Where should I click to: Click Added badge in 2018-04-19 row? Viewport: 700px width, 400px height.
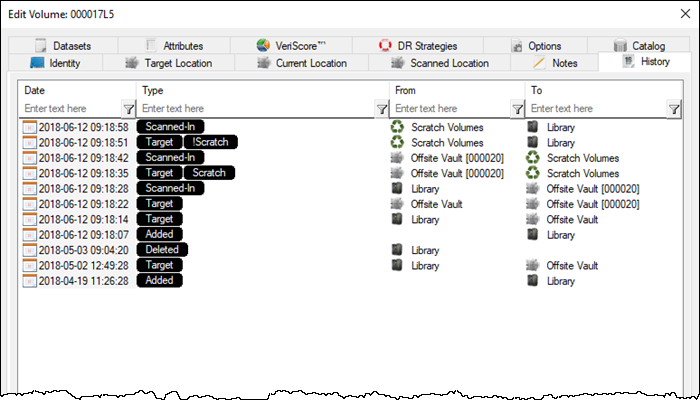coord(159,280)
